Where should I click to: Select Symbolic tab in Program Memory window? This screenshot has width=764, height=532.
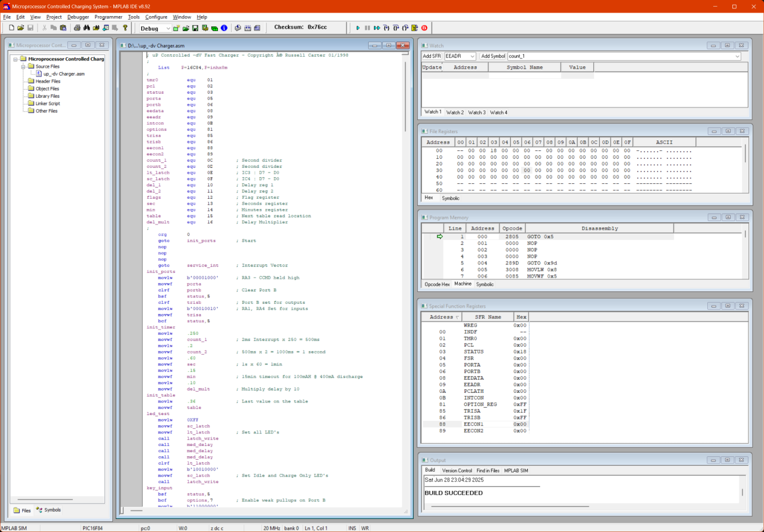[485, 284]
